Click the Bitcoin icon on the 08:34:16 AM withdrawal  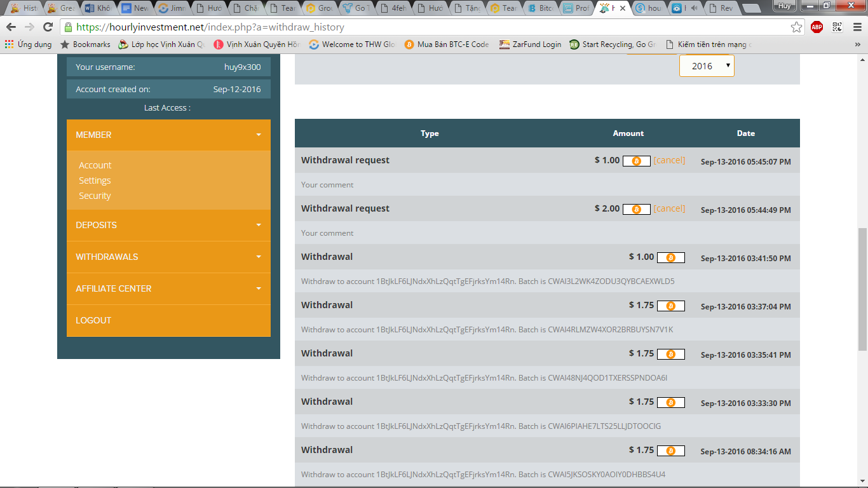tap(671, 451)
